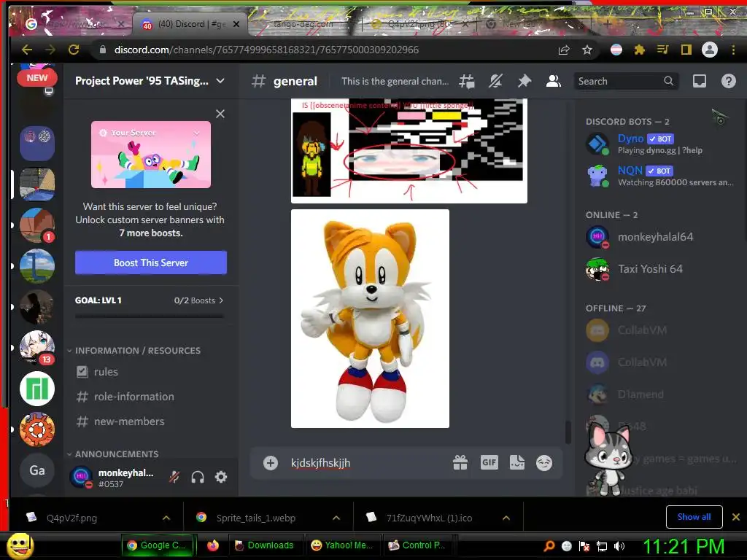Click the speaker volume tray icon
This screenshot has width=747, height=560.
[619, 546]
